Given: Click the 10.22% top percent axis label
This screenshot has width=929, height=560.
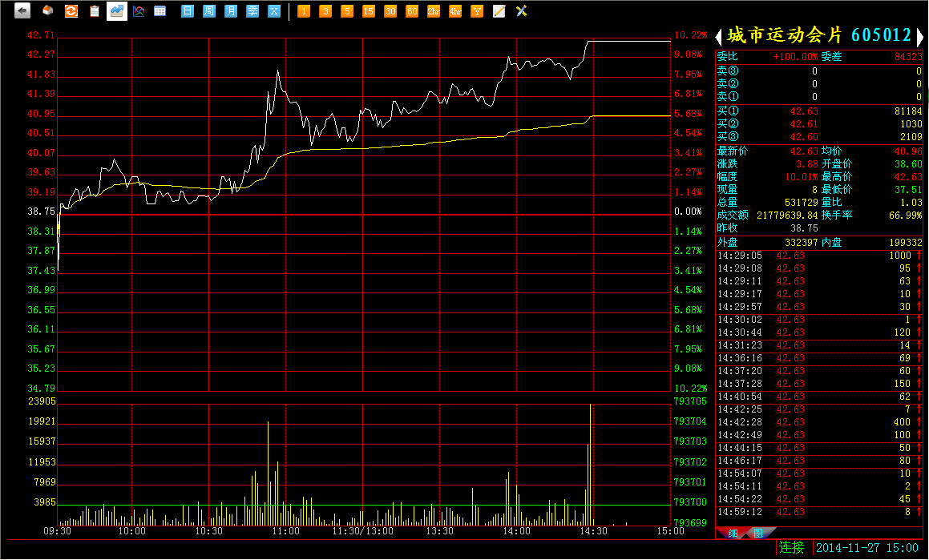Looking at the screenshot, I should [x=691, y=35].
